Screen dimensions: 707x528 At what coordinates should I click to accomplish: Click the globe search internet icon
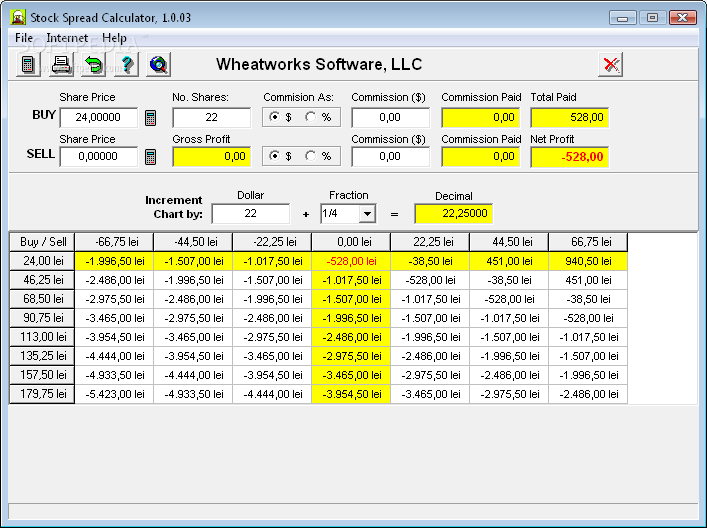159,64
